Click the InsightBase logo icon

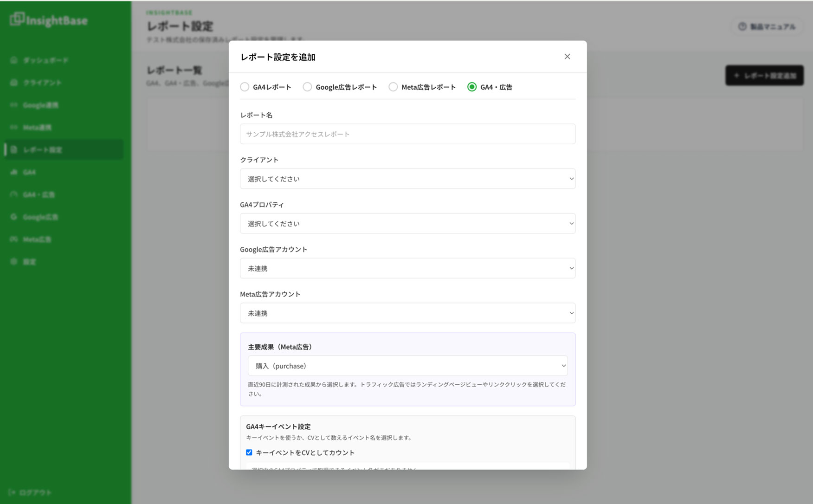[17, 19]
